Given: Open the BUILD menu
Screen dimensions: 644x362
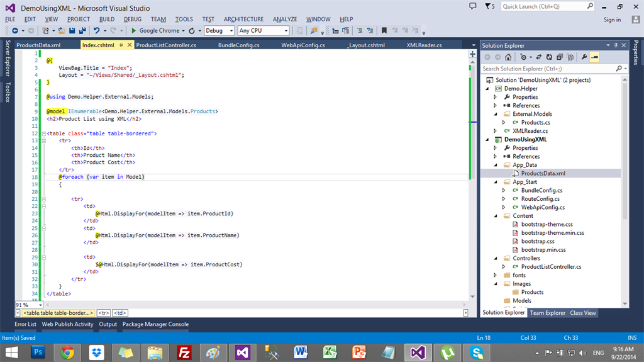Looking at the screenshot, I should [107, 20].
